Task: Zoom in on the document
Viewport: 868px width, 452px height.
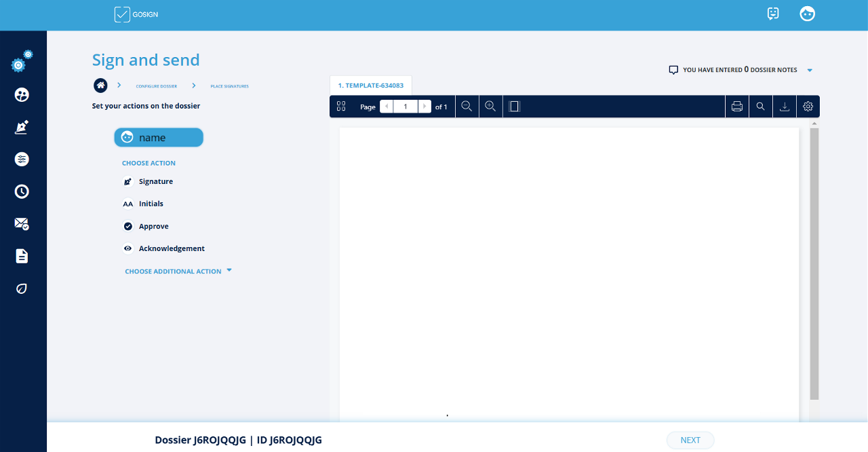Action: pyautogui.click(x=490, y=107)
